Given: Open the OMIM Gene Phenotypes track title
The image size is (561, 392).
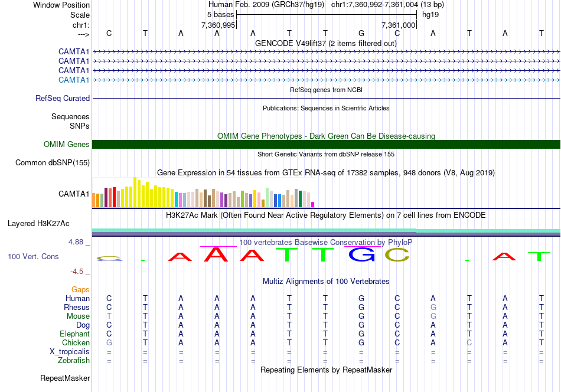Looking at the screenshot, I should [x=326, y=136].
